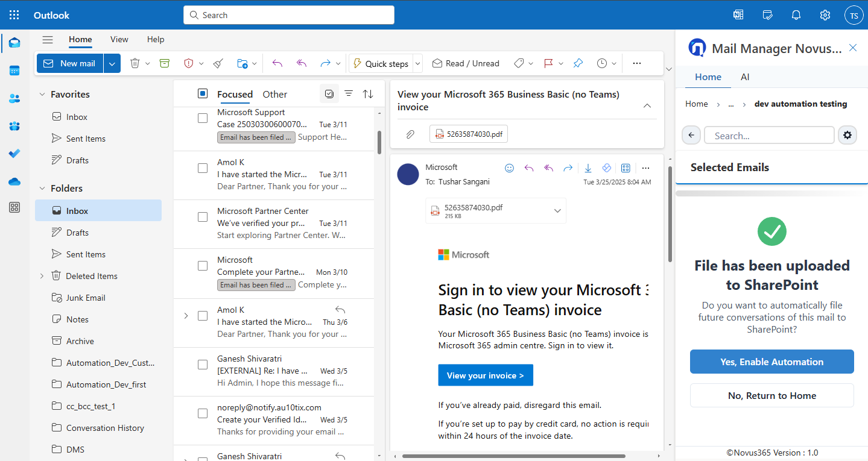
Task: Click the Pin toolbar icon
Action: tap(578, 63)
